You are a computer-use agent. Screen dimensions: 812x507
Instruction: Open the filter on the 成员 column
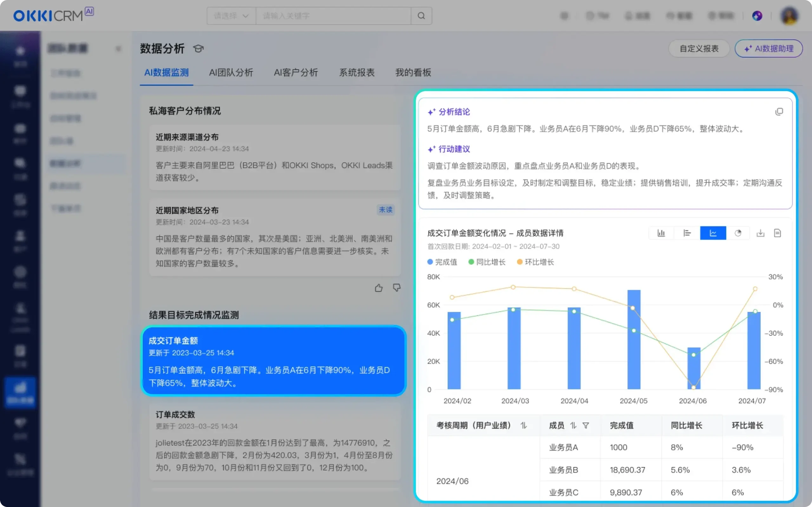[x=586, y=425]
